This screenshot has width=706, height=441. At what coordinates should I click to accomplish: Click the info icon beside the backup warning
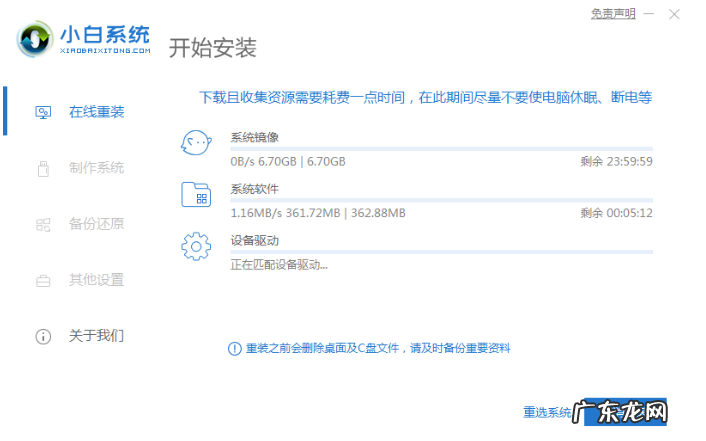pyautogui.click(x=234, y=348)
